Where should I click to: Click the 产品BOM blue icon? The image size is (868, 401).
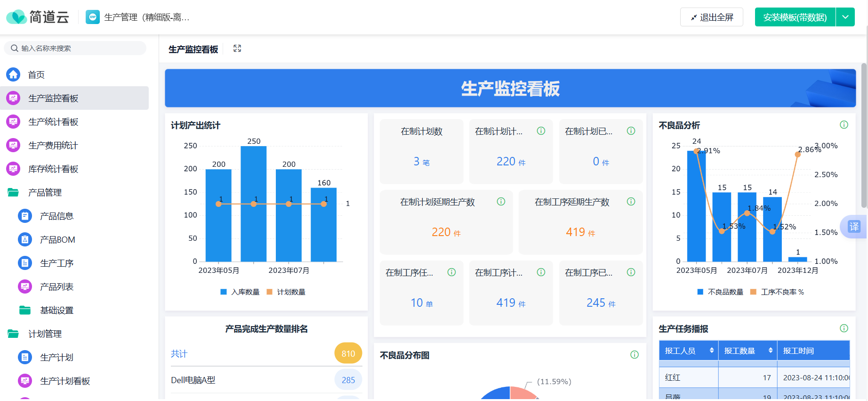[25, 239]
